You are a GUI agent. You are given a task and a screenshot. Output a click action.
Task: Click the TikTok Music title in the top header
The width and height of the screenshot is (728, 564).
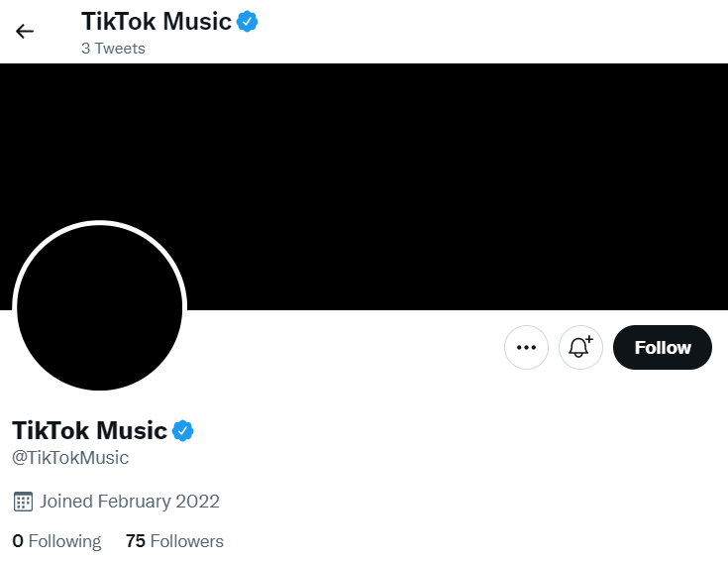coord(156,22)
